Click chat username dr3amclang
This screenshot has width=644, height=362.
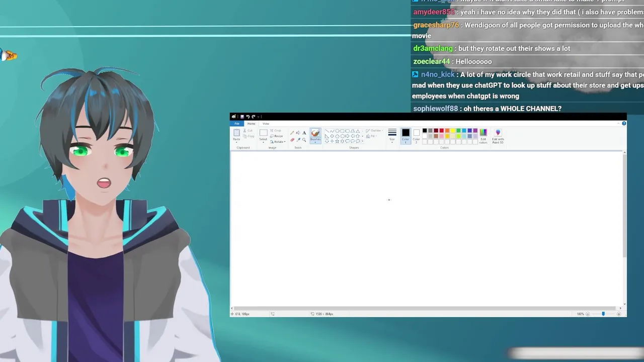(433, 48)
